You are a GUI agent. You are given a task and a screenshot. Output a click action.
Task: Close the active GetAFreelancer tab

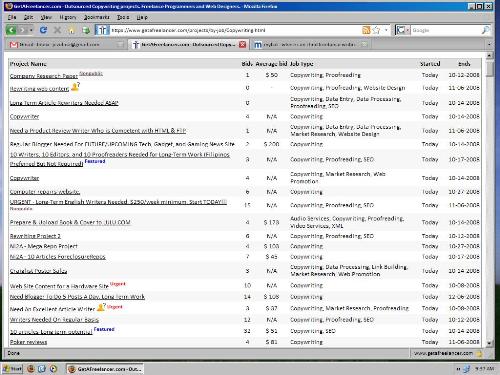tap(243, 44)
